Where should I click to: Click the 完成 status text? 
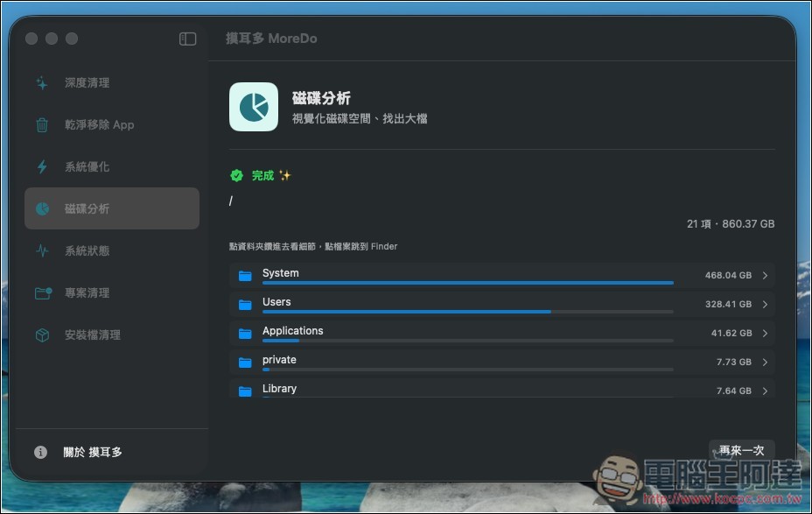[x=262, y=176]
